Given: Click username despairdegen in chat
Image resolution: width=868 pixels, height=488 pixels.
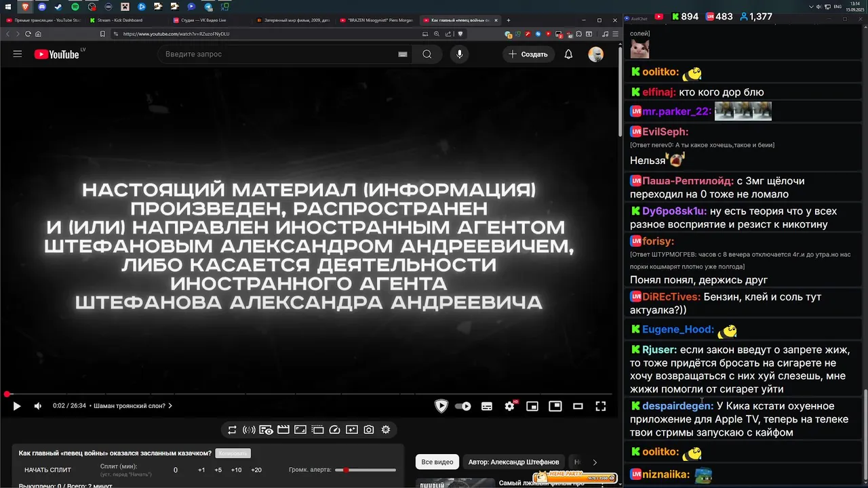Looking at the screenshot, I should point(677,406).
